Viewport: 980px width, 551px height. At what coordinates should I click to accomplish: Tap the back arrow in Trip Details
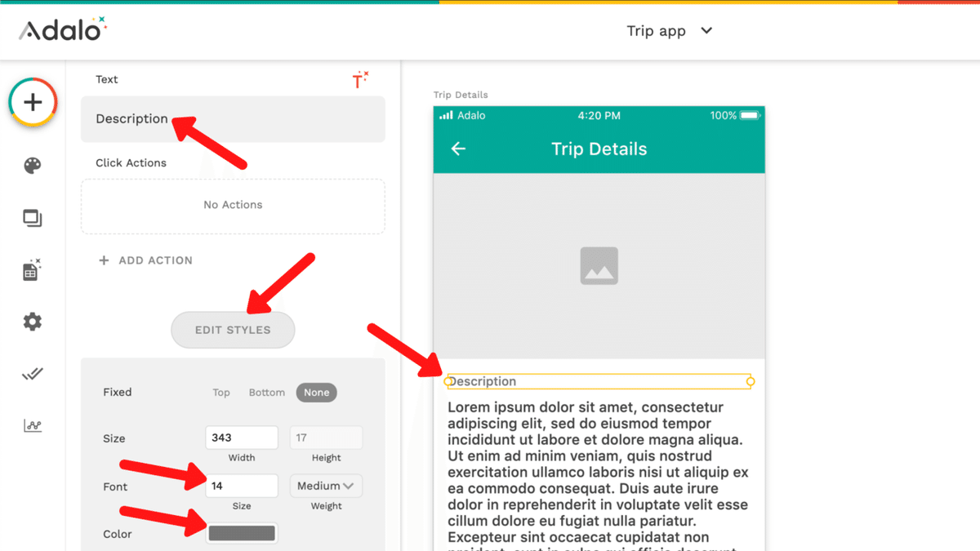tap(458, 149)
